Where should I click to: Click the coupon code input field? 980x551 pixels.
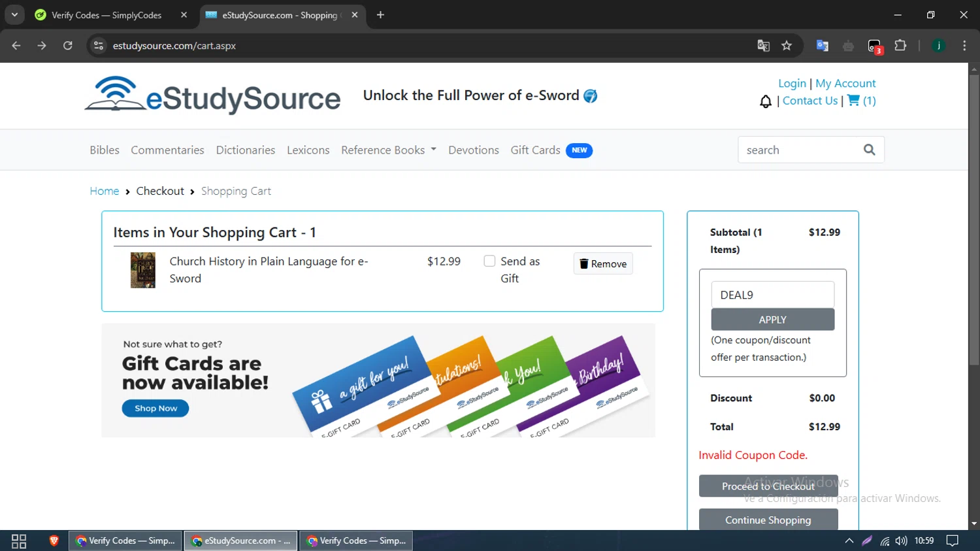pyautogui.click(x=773, y=295)
